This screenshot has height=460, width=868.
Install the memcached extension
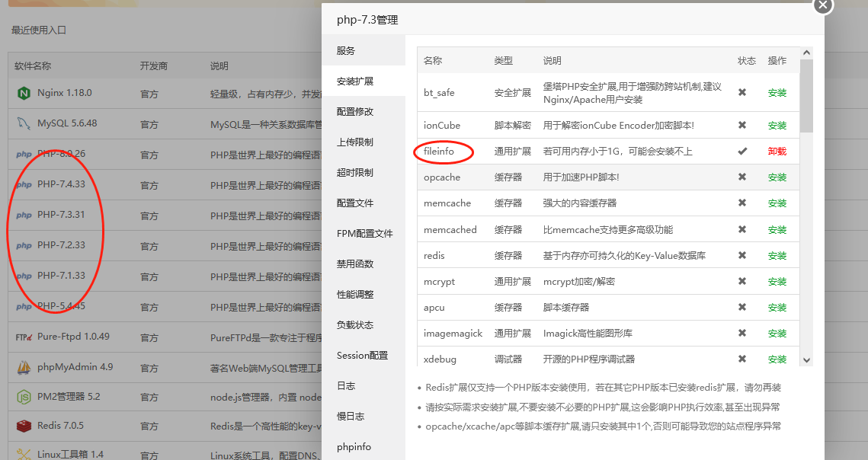[777, 230]
